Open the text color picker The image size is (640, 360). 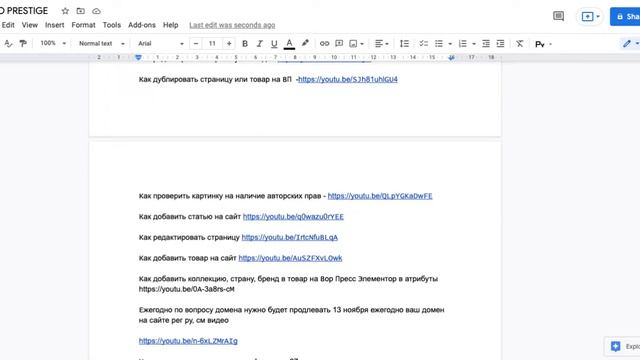click(289, 44)
